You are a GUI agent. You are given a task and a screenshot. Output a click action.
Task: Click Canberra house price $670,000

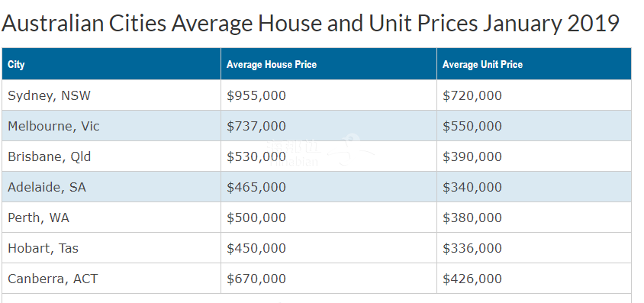pos(256,279)
